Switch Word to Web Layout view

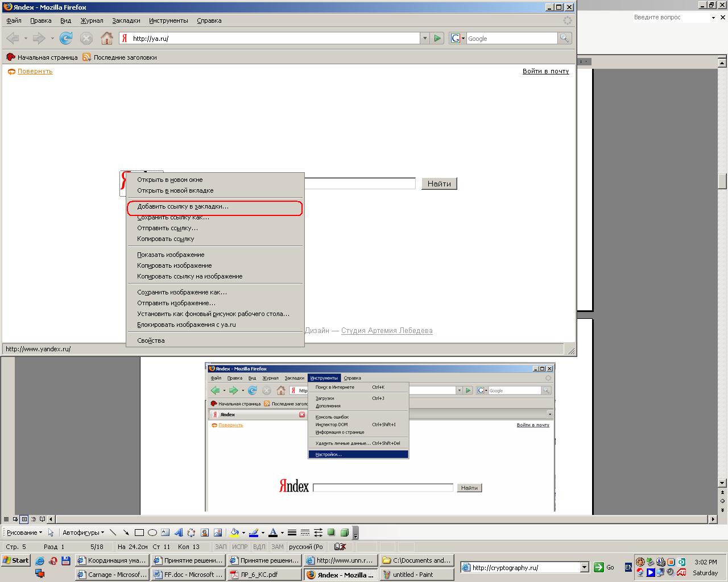click(15, 519)
